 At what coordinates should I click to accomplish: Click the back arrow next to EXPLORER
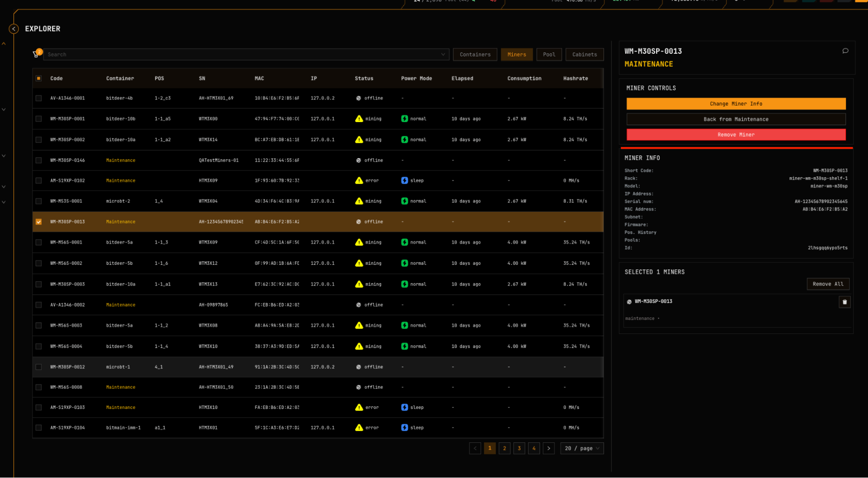pos(13,28)
